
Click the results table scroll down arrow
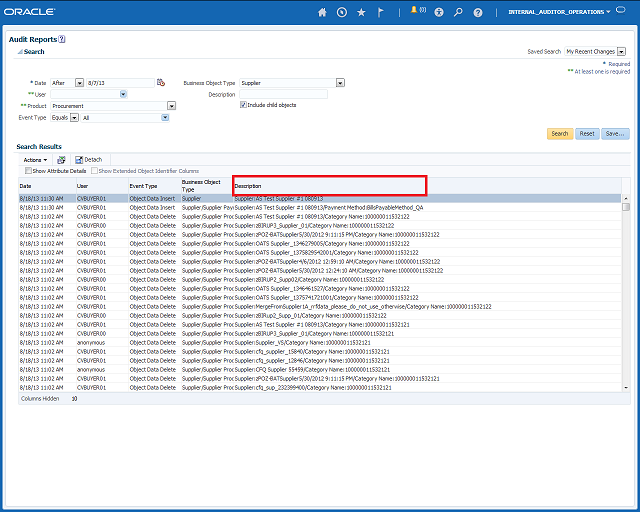pyautogui.click(x=626, y=387)
